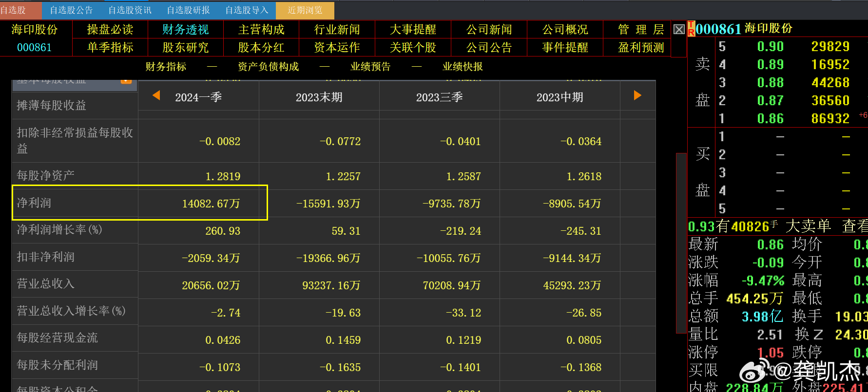Open 公司概况 section

(x=565, y=30)
